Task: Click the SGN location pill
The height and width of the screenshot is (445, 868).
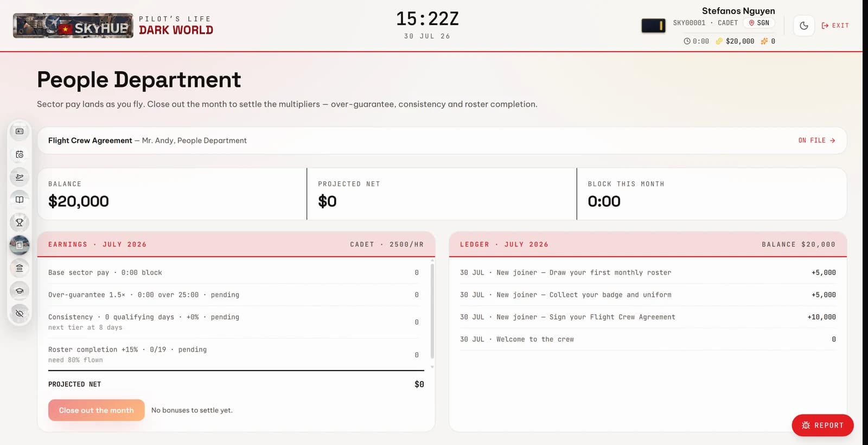Action: (x=759, y=23)
